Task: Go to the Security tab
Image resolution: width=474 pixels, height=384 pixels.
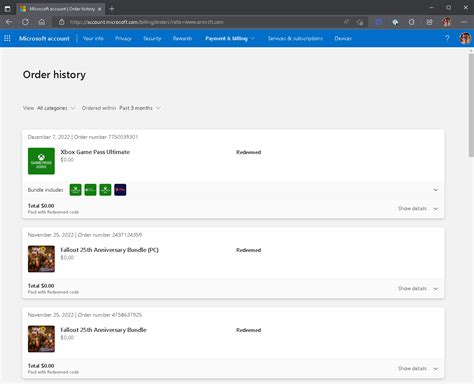Action: click(x=152, y=39)
